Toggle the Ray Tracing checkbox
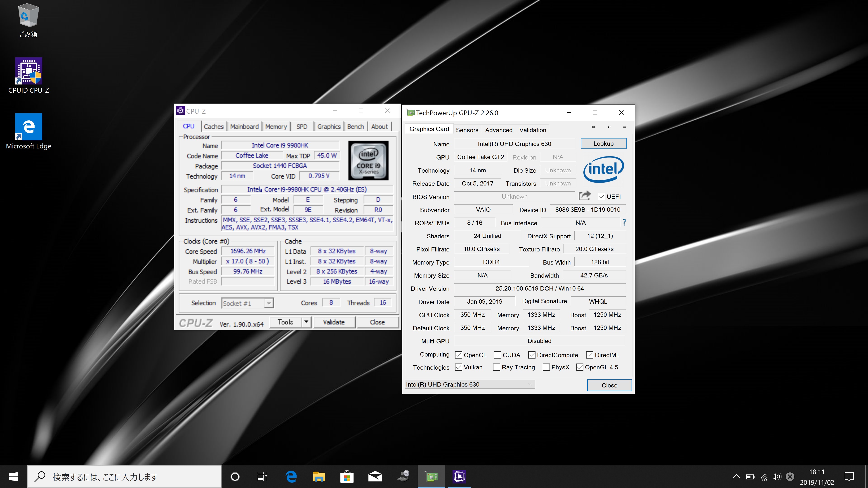Viewport: 868px width, 488px height. [496, 367]
